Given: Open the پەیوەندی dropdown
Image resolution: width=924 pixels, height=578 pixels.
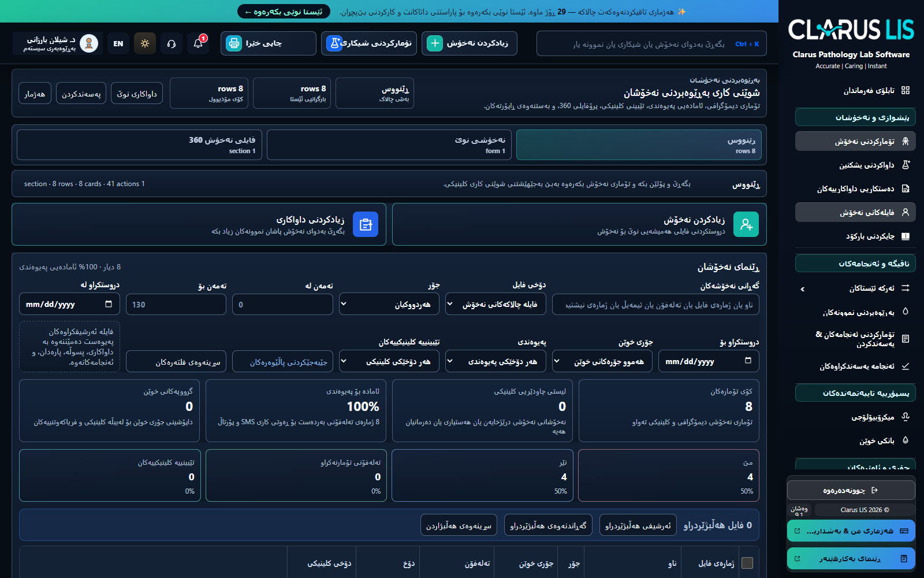Looking at the screenshot, I should (496, 361).
